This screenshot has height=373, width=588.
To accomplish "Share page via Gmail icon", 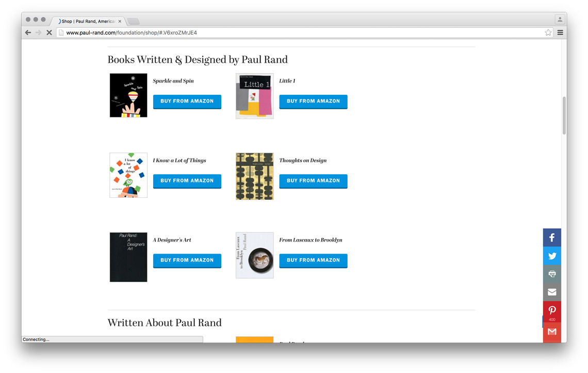I will pyautogui.click(x=552, y=332).
